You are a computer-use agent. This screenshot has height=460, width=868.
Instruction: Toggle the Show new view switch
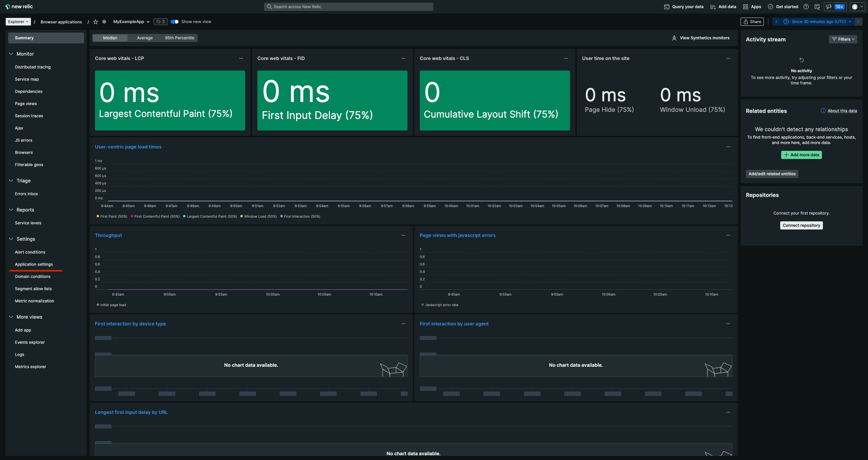(175, 22)
